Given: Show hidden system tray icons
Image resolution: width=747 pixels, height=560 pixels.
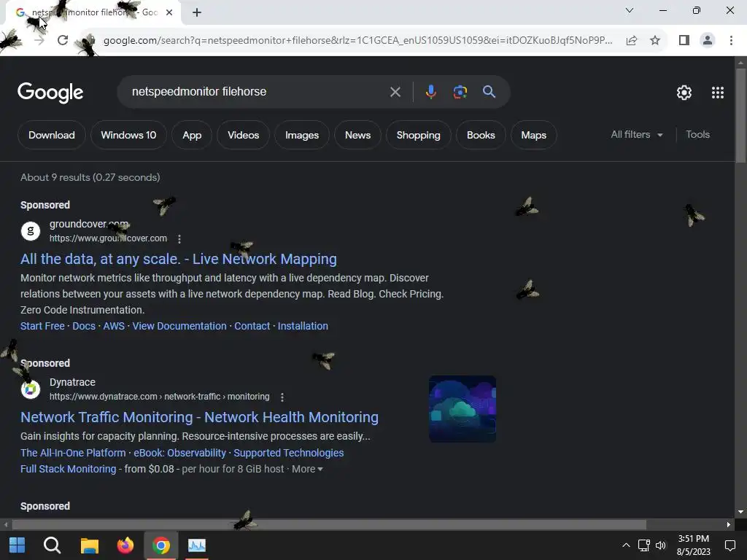Looking at the screenshot, I should tap(626, 545).
